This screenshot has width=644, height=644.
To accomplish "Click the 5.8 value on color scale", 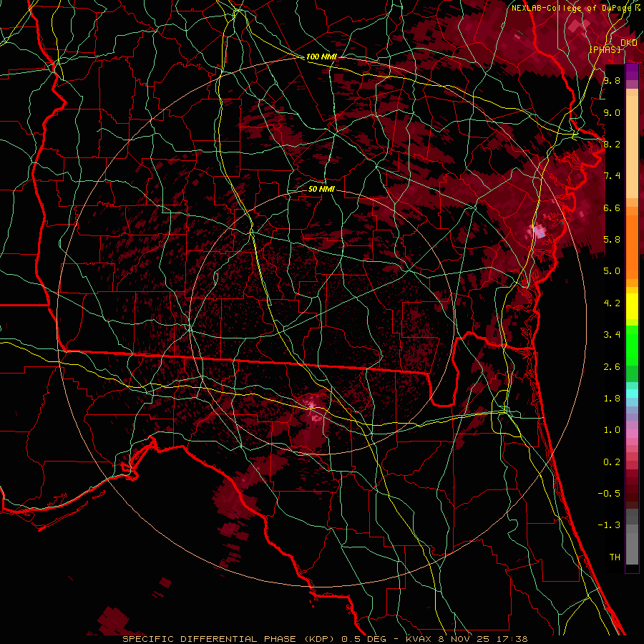I will point(612,240).
